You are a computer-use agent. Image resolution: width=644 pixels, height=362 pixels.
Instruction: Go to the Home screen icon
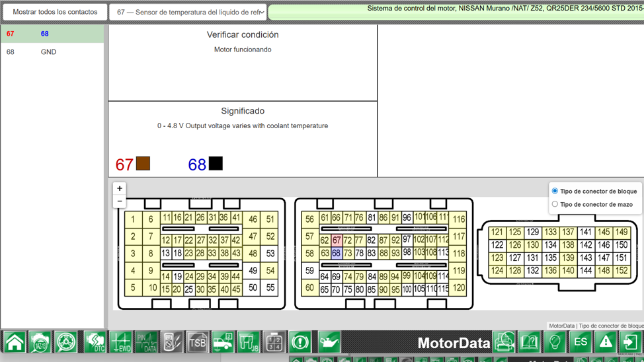(15, 342)
